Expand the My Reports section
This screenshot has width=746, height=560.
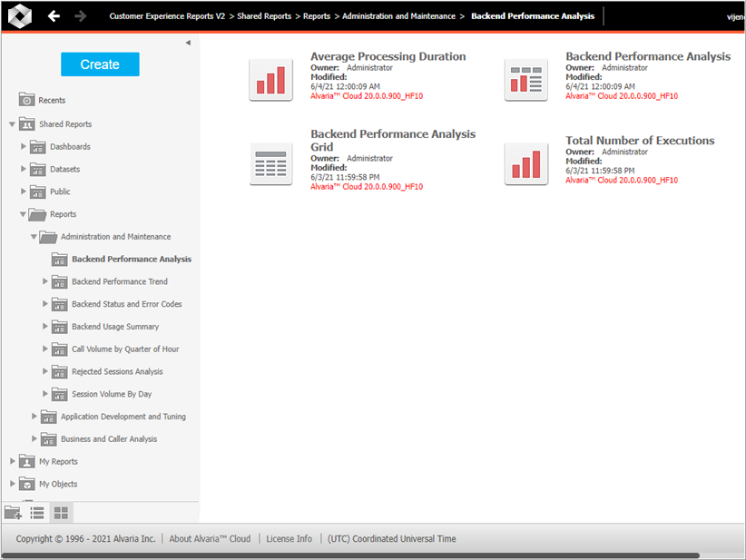[14, 461]
